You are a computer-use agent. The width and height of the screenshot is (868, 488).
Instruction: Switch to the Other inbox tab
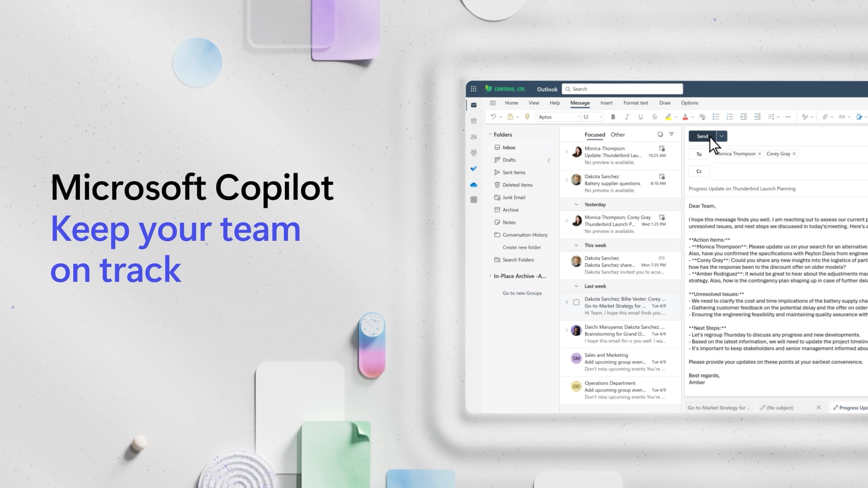tap(618, 135)
